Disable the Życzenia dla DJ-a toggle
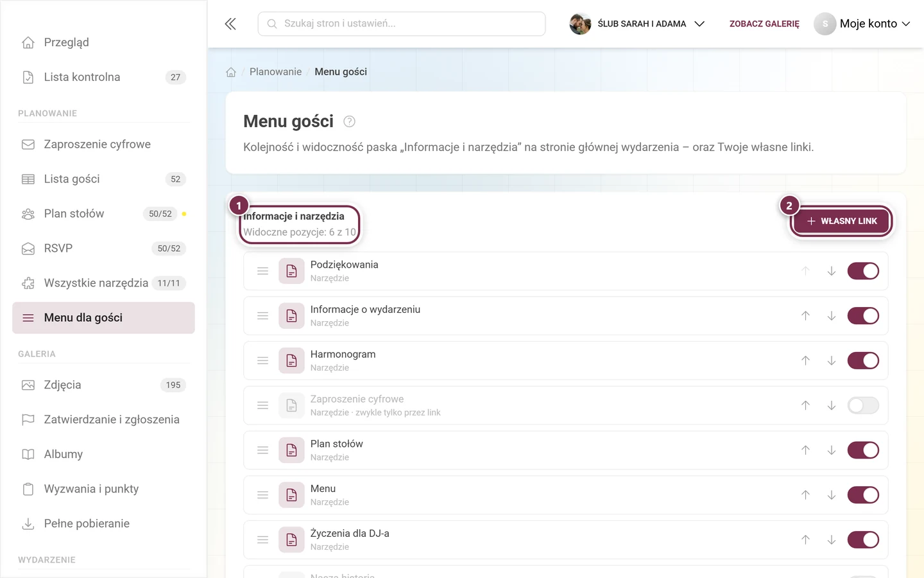The image size is (924, 578). coord(863,540)
